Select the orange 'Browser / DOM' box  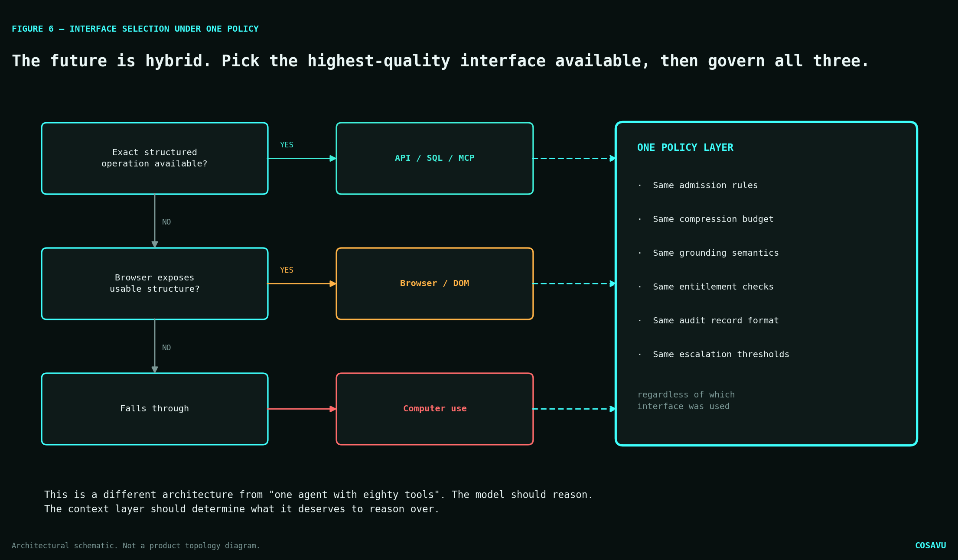tap(435, 283)
